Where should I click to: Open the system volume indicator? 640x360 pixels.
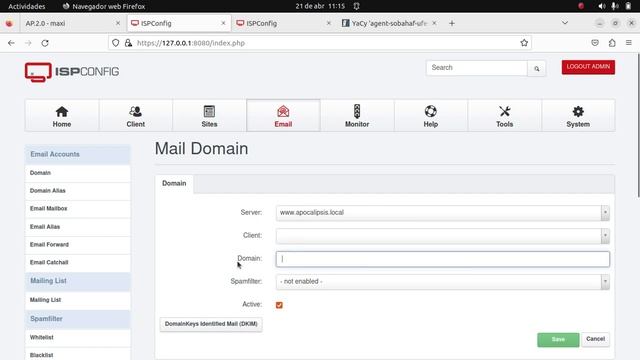coord(602,6)
